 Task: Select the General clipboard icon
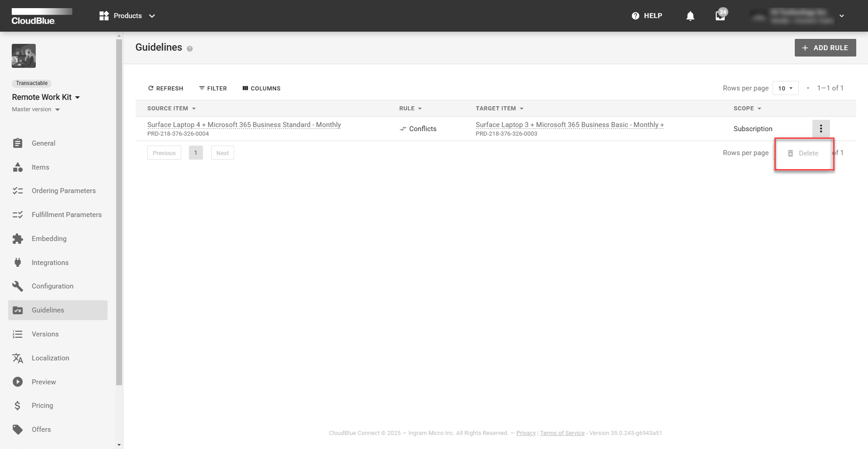pyautogui.click(x=18, y=143)
